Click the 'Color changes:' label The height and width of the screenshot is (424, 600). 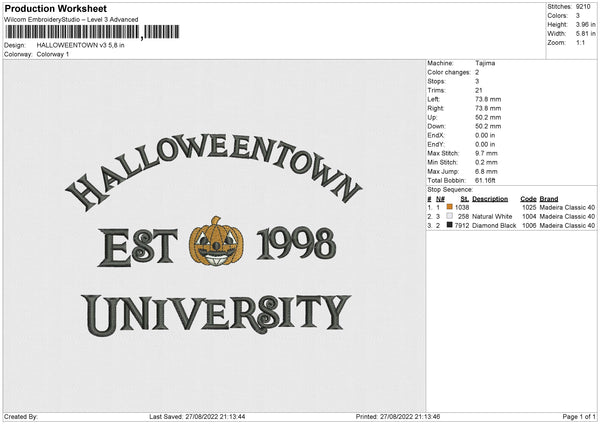[449, 72]
